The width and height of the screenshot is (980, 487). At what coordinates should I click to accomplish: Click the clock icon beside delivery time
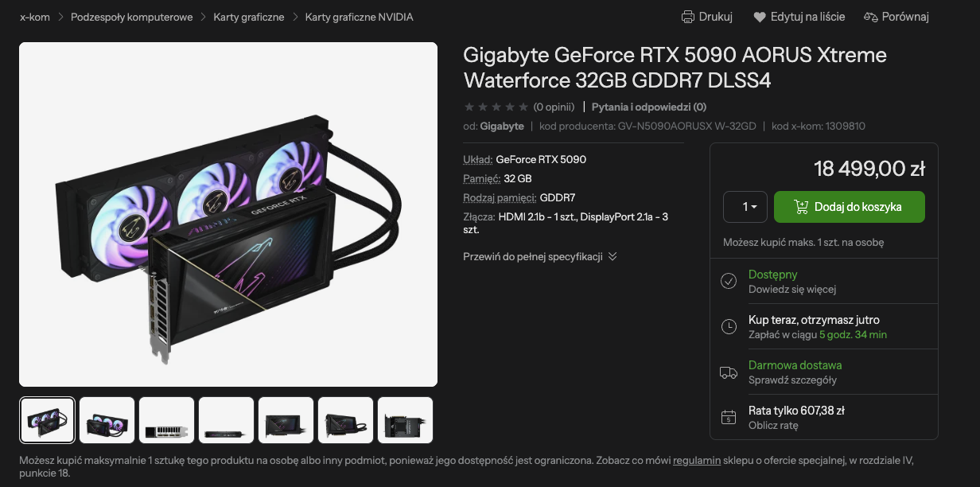pos(728,326)
